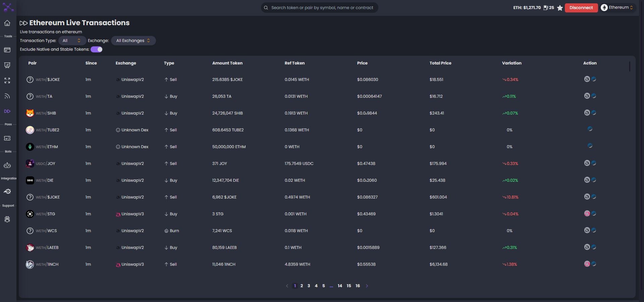Open the USDC/JOY pair link
644x302 pixels.
tap(45, 164)
